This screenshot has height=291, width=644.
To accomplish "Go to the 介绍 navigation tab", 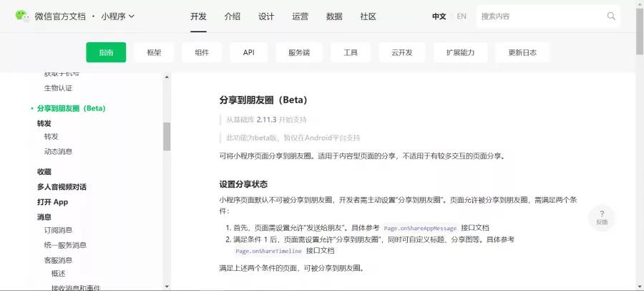I will 232,16.
